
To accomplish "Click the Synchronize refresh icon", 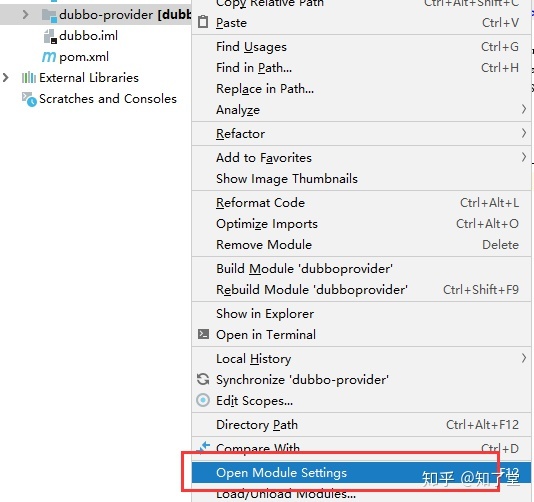I will [x=203, y=379].
